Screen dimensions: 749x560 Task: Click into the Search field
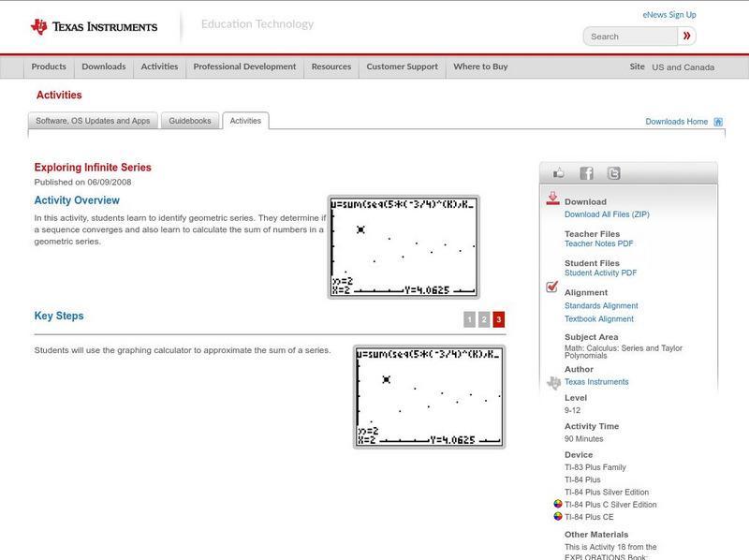click(x=630, y=37)
